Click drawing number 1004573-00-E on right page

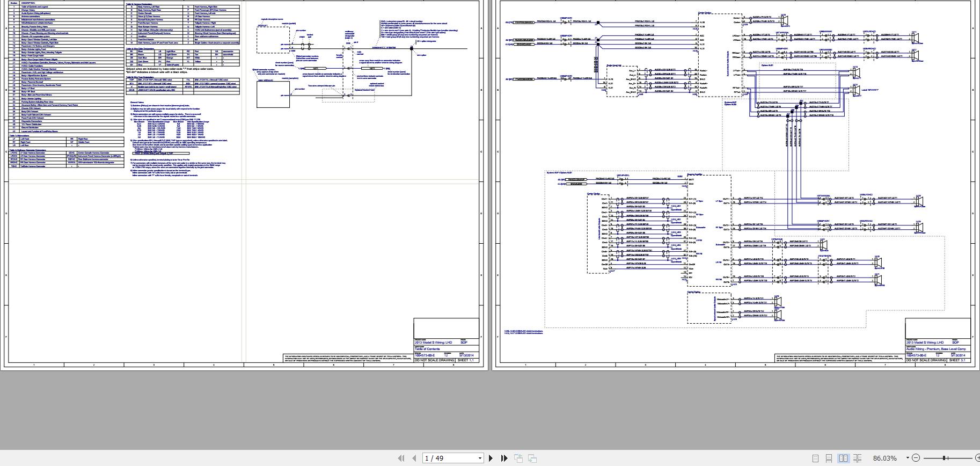click(x=917, y=355)
